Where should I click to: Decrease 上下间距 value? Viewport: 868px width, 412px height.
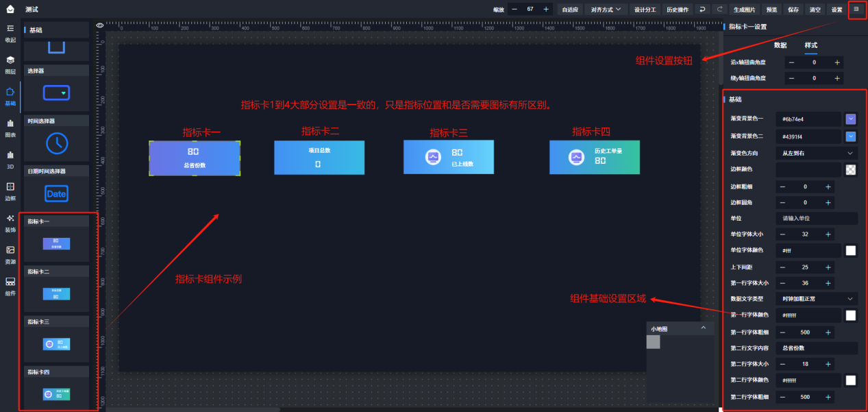(782, 267)
